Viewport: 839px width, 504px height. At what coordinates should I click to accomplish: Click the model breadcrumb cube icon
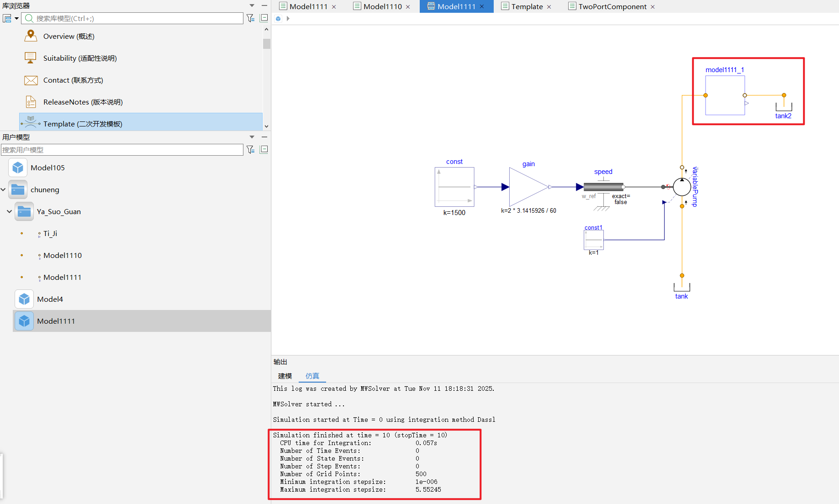[278, 19]
